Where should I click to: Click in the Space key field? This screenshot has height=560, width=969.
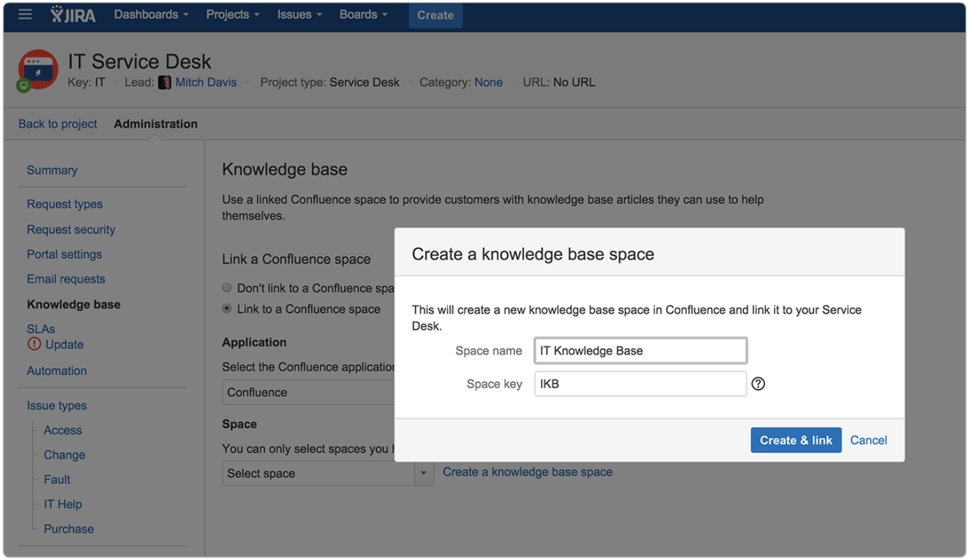click(640, 384)
